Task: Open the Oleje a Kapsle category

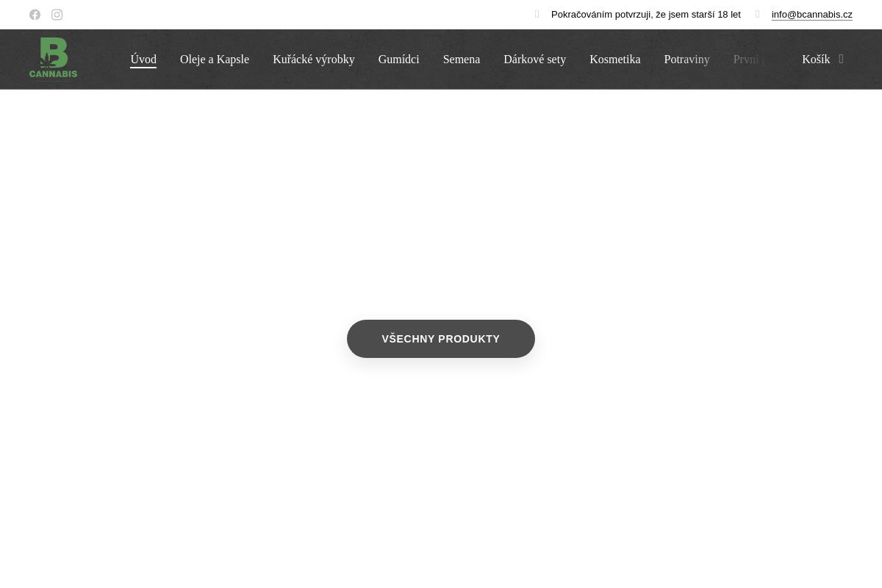Action: click(215, 60)
